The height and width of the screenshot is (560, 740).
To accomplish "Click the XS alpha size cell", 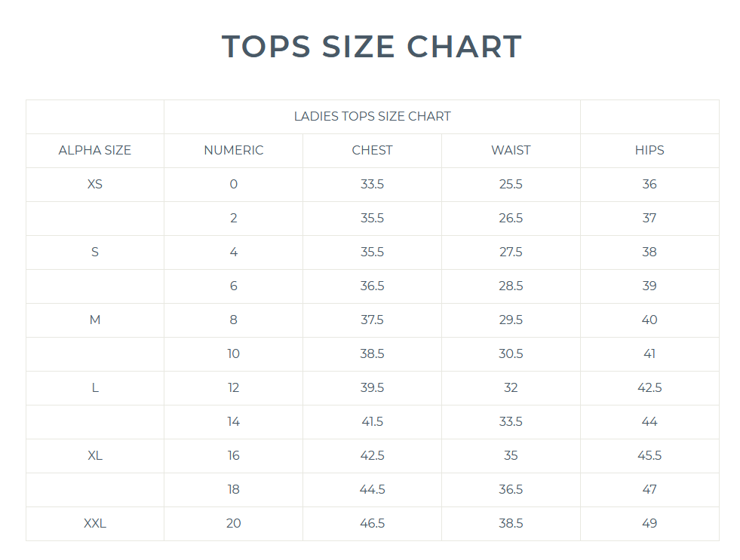I will pos(95,184).
